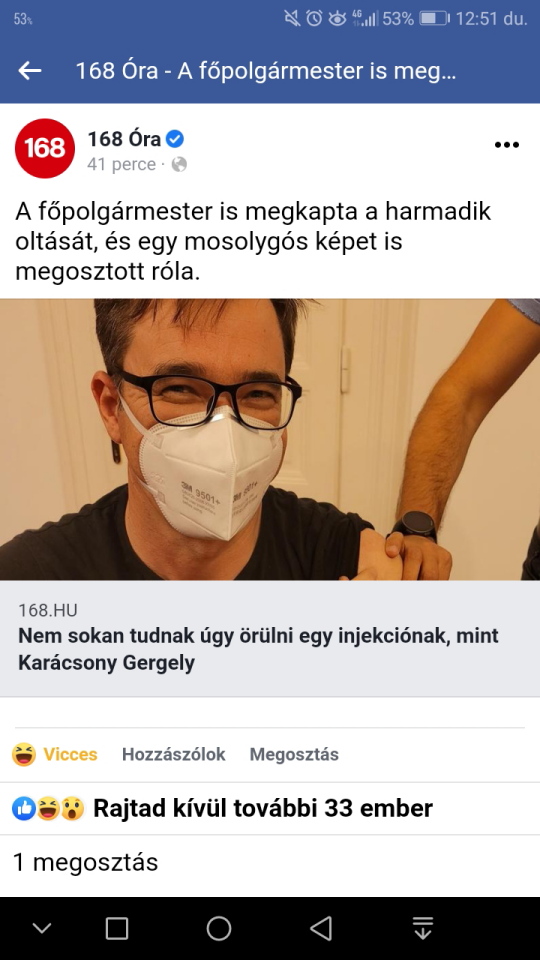Pull down notification shade icon in navbar
The image size is (540, 960).
[422, 928]
